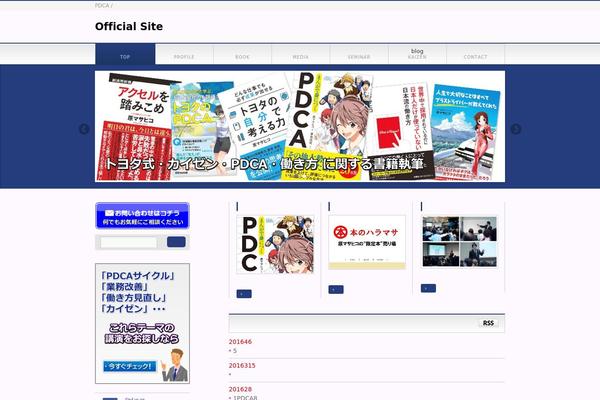The image size is (600, 400).
Task: Click the blue search submit button
Action: click(x=176, y=242)
